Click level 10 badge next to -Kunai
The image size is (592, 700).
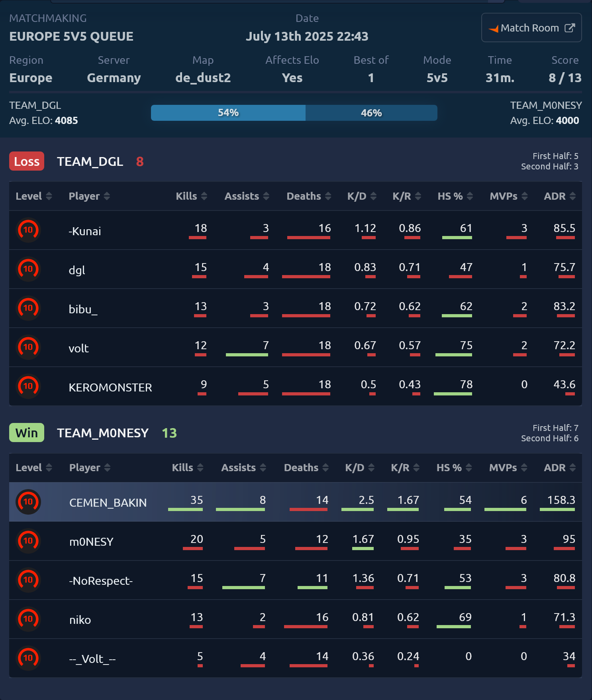tap(28, 230)
